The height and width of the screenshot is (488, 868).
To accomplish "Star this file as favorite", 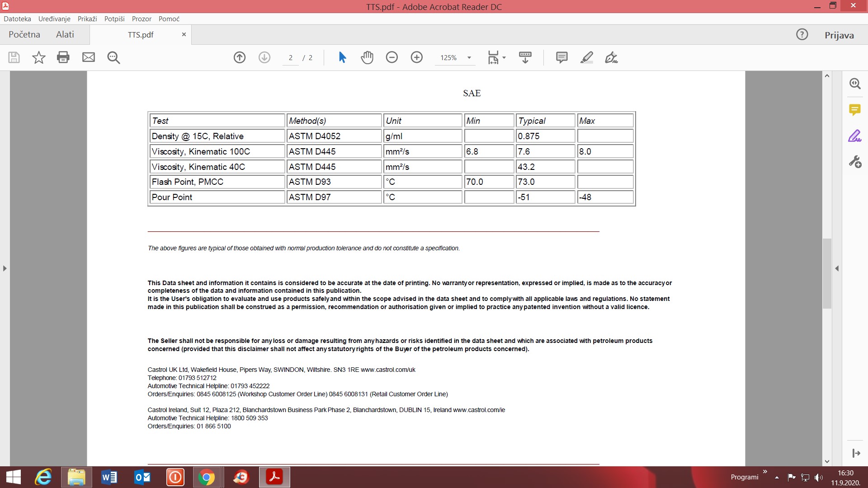I will [x=39, y=57].
